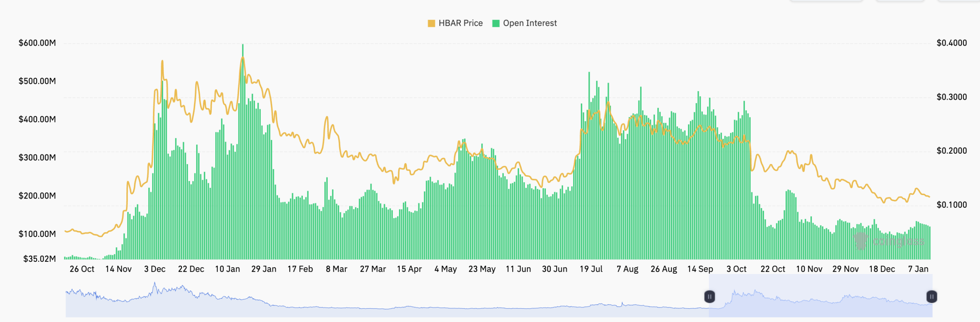The height and width of the screenshot is (322, 980).
Task: Click the right range slider handle
Action: coord(932,296)
